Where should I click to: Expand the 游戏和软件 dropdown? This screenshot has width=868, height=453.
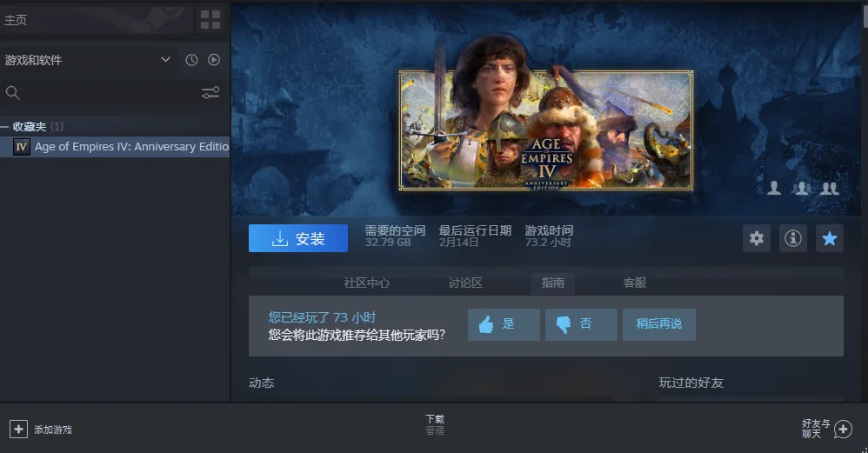(166, 60)
